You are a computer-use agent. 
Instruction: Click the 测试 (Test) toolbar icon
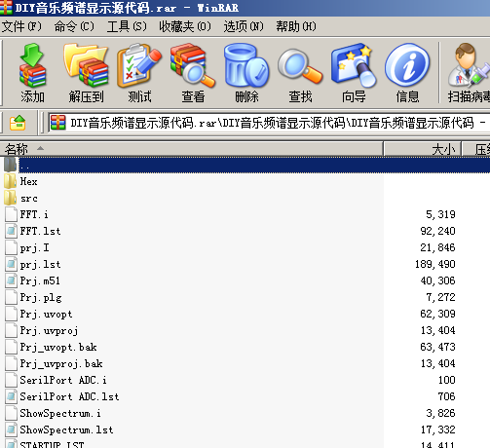(139, 66)
